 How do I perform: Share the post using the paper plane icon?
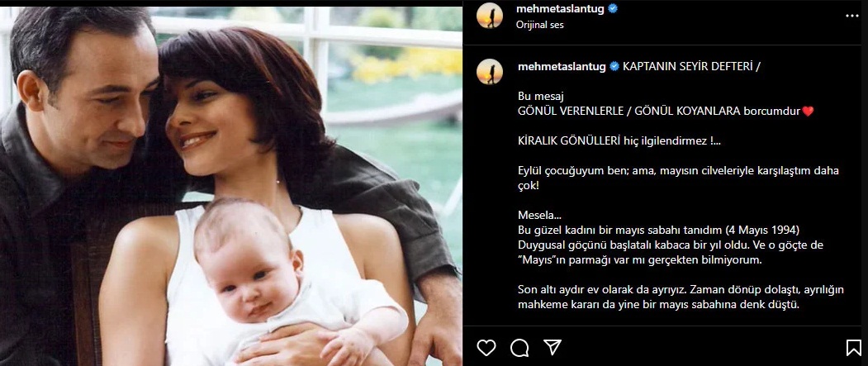553,347
